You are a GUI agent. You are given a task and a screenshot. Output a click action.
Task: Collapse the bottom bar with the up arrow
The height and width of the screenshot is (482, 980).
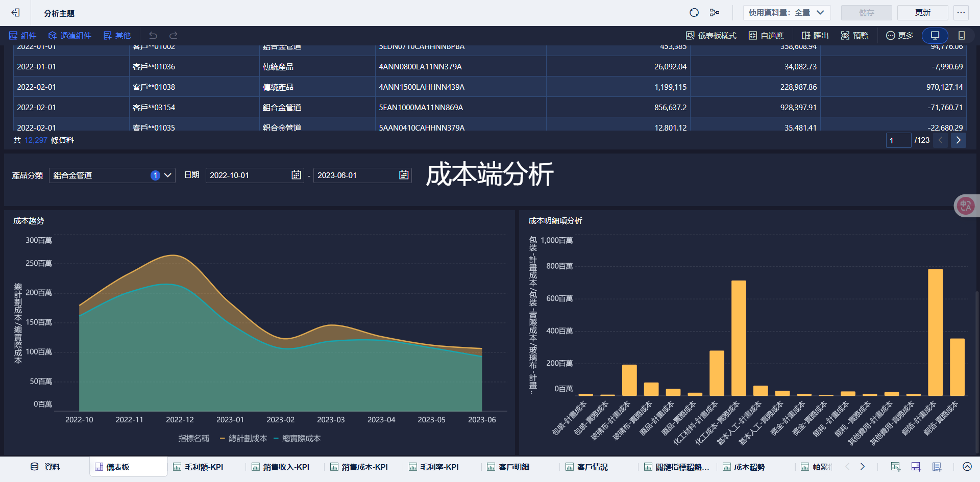pos(967,467)
